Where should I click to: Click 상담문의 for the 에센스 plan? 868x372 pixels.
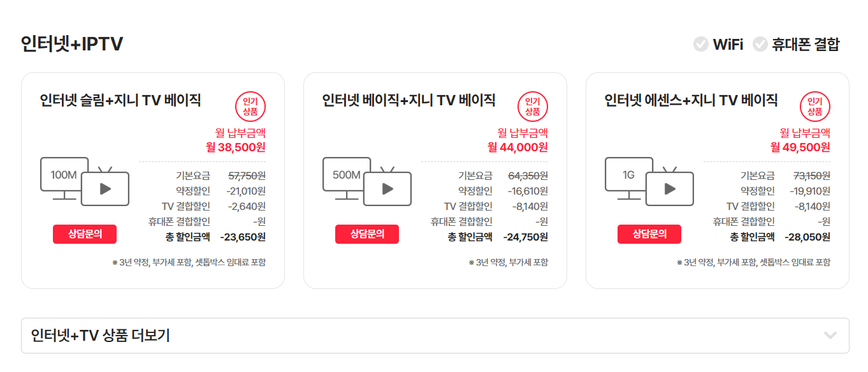[649, 234]
